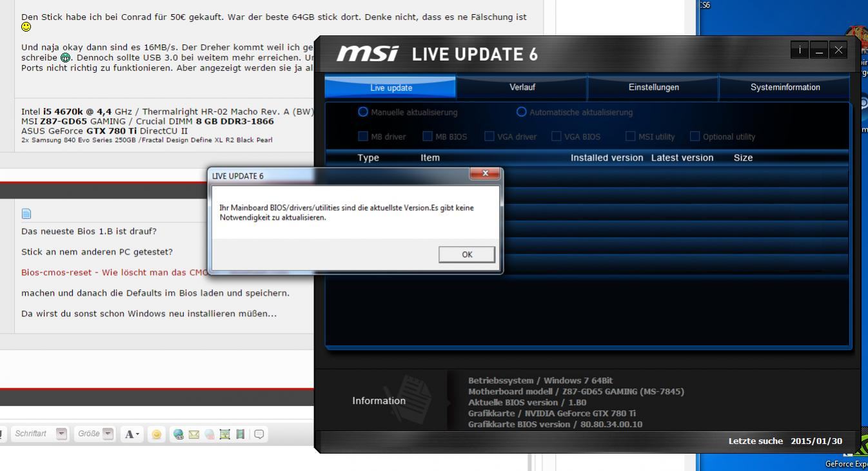868x471 pixels.
Task: Tick the MB driver checkbox
Action: 363,136
